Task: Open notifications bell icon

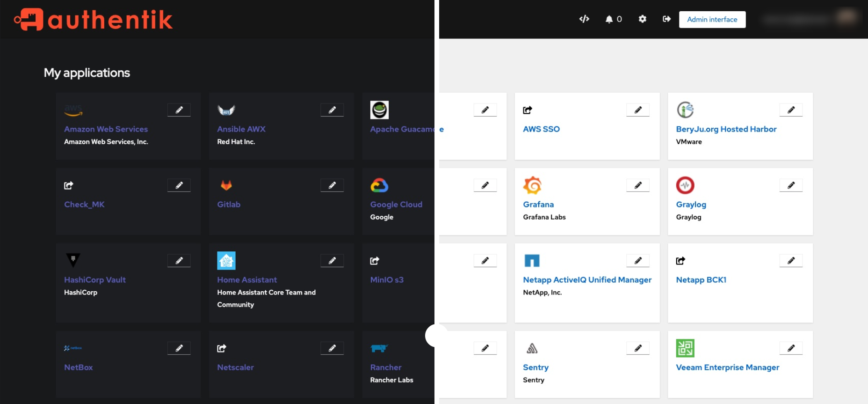Action: (x=609, y=19)
